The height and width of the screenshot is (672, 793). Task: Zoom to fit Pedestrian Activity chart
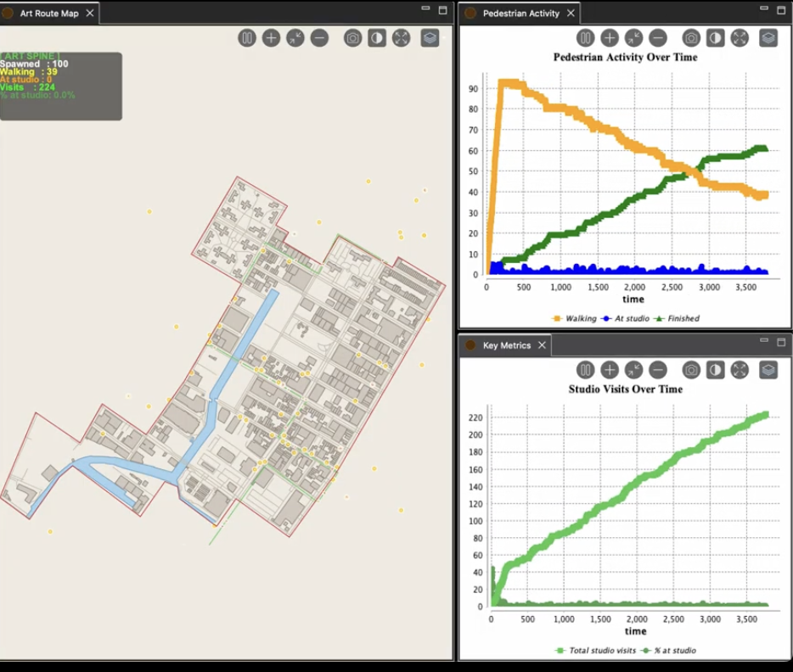(633, 38)
